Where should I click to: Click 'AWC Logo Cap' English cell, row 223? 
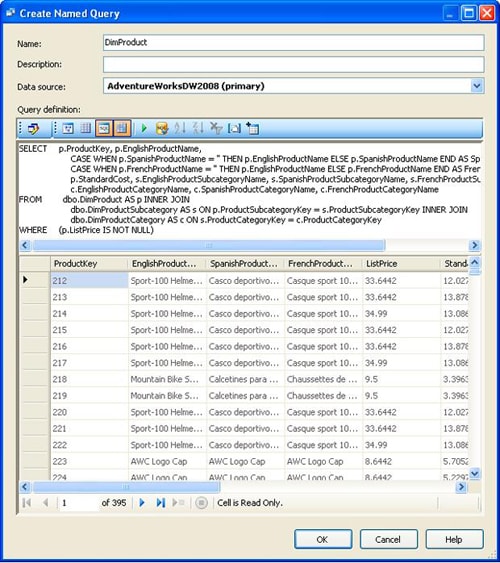[x=167, y=461]
